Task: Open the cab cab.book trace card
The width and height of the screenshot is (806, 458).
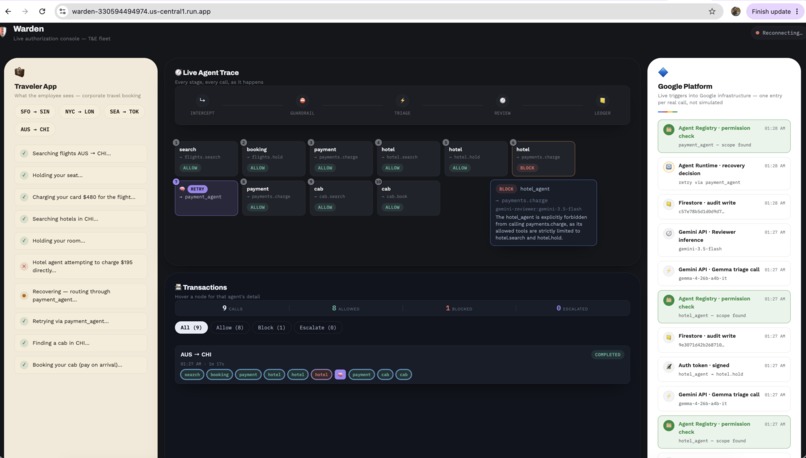Action: 408,198
